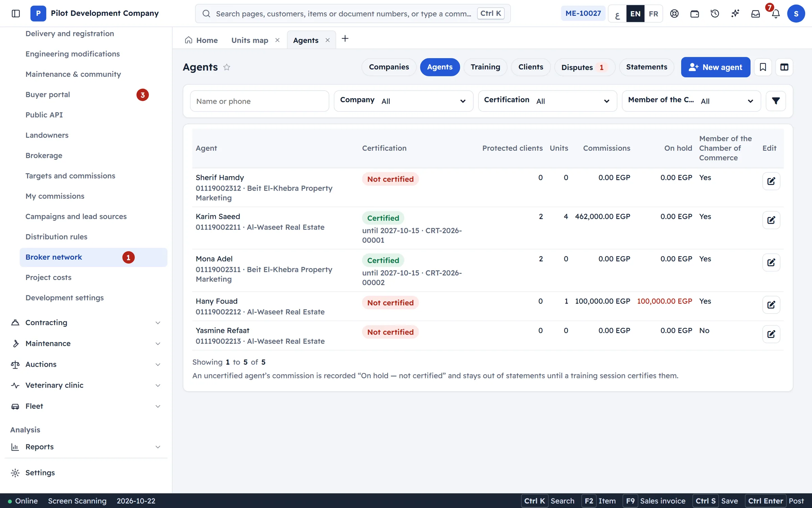Click the funnel filter icon

(776, 101)
